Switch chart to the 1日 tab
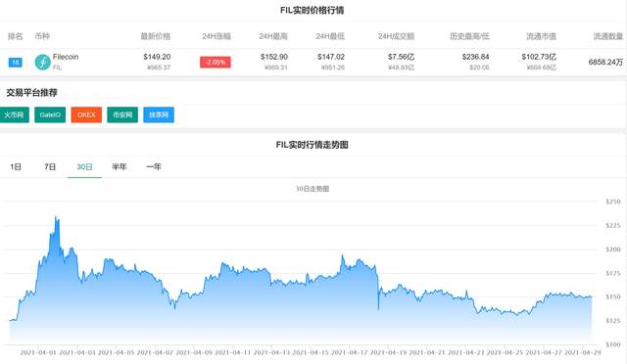This screenshot has width=627, height=364. (x=16, y=167)
